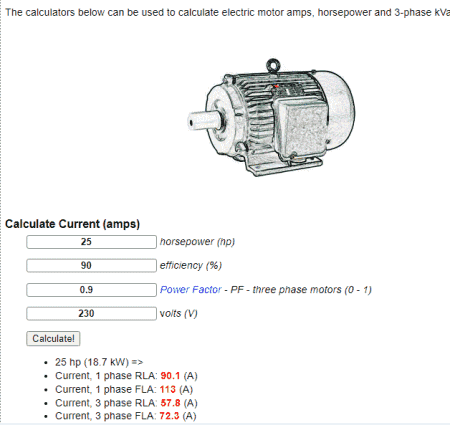Select the 3 phase RLA 57.8 result
The width and height of the screenshot is (450, 425).
coord(126,403)
